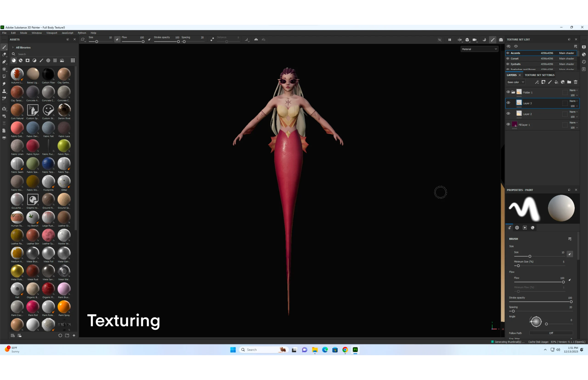Select the Material picker eyedropper tool
This screenshot has width=588, height=380.
[4, 98]
